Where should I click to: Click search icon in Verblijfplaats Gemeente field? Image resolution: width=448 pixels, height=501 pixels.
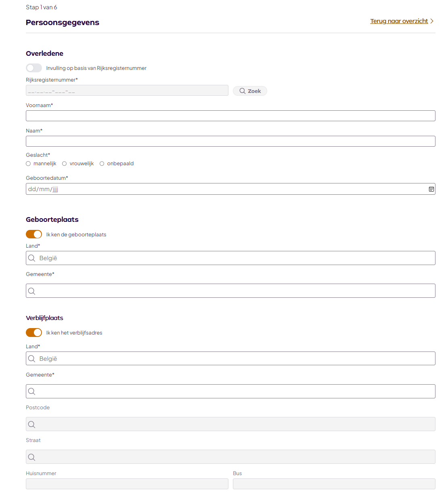(31, 392)
